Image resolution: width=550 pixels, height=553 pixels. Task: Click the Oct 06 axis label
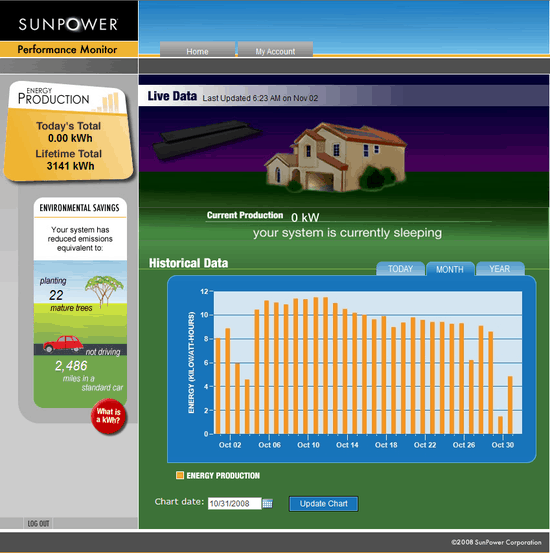pos(270,445)
